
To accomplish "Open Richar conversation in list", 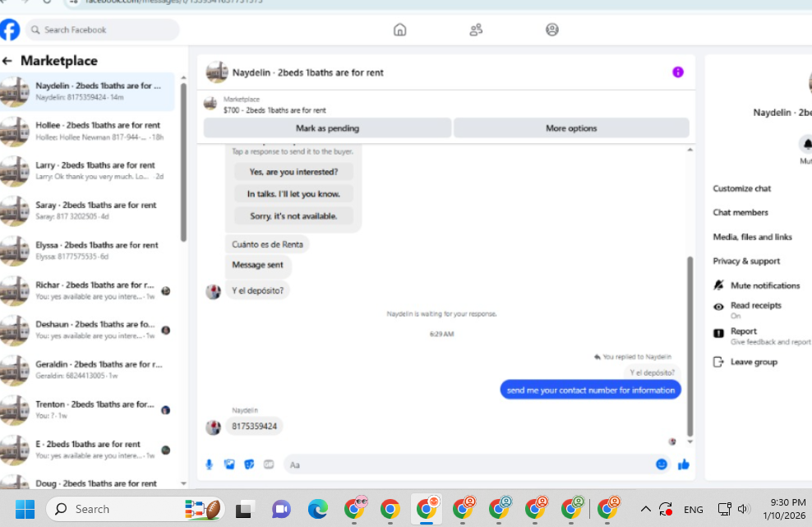I will click(87, 291).
